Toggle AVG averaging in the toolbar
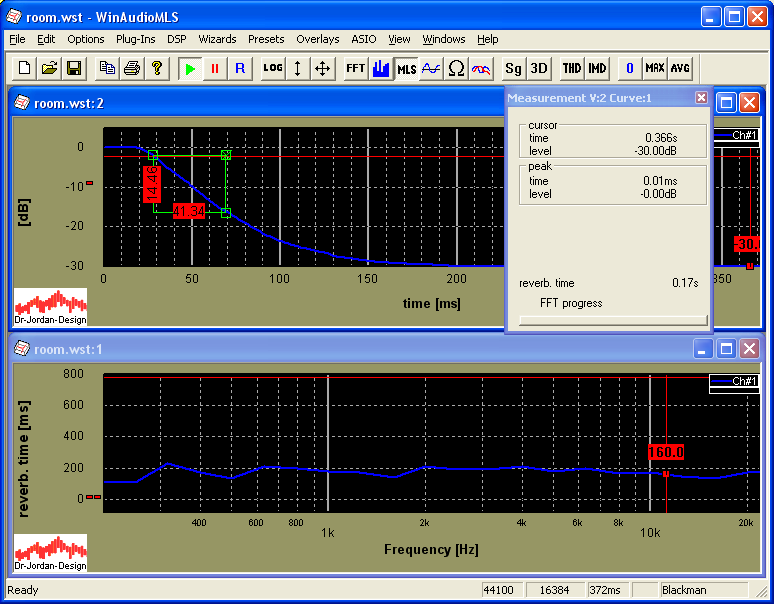Screen dimensions: 774x604 (x=680, y=68)
